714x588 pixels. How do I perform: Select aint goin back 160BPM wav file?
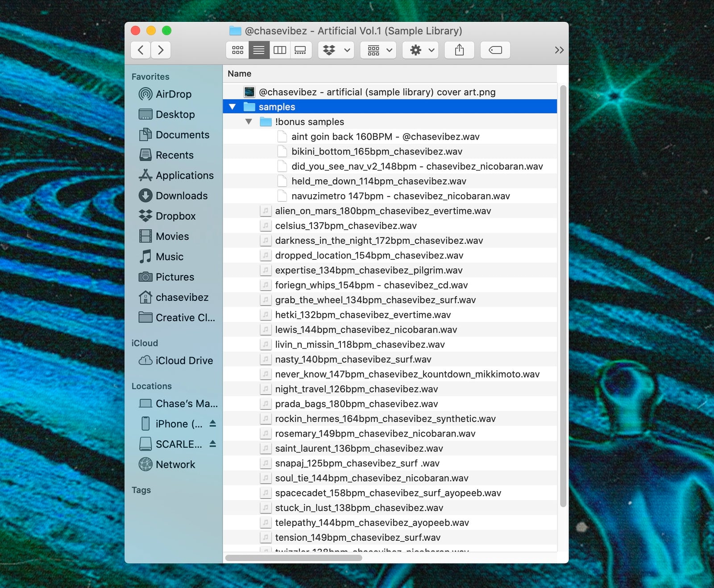point(390,137)
